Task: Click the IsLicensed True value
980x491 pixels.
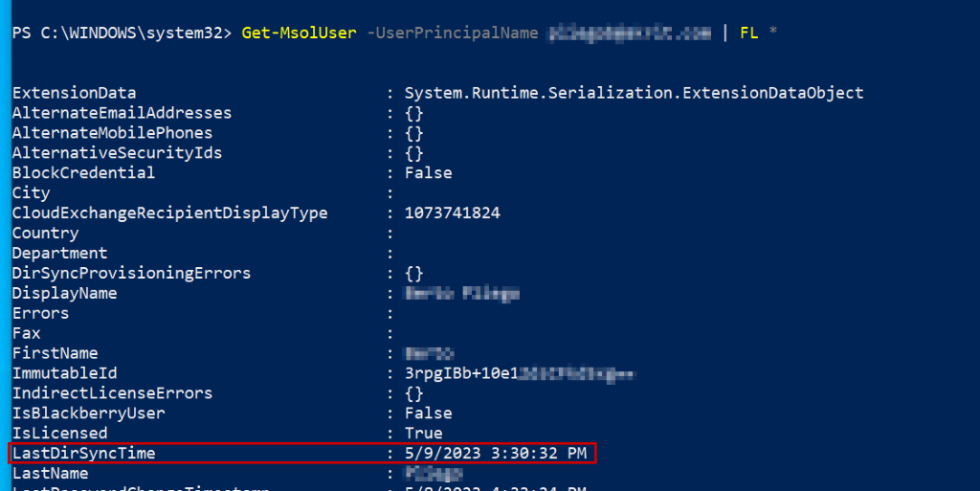Action: 423,434
